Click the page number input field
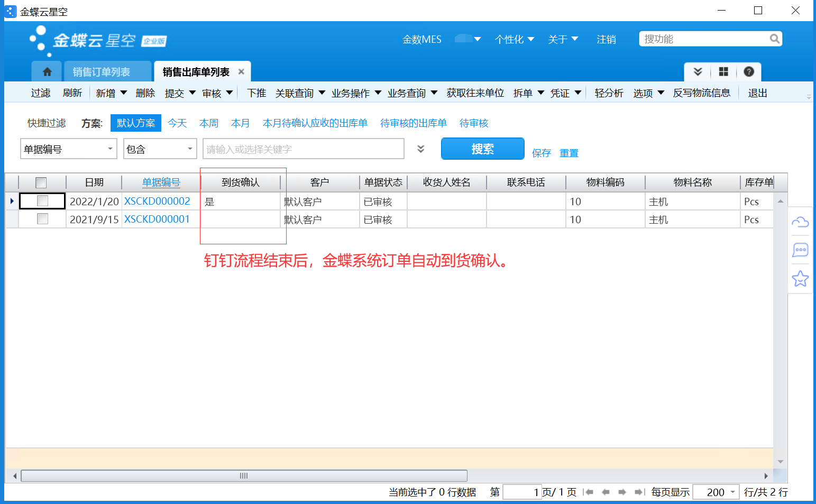816x504 pixels. click(522, 492)
